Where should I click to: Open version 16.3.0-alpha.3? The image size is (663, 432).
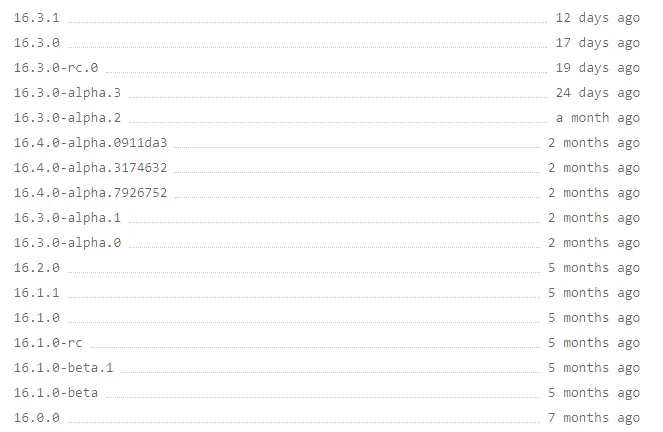[x=67, y=93]
